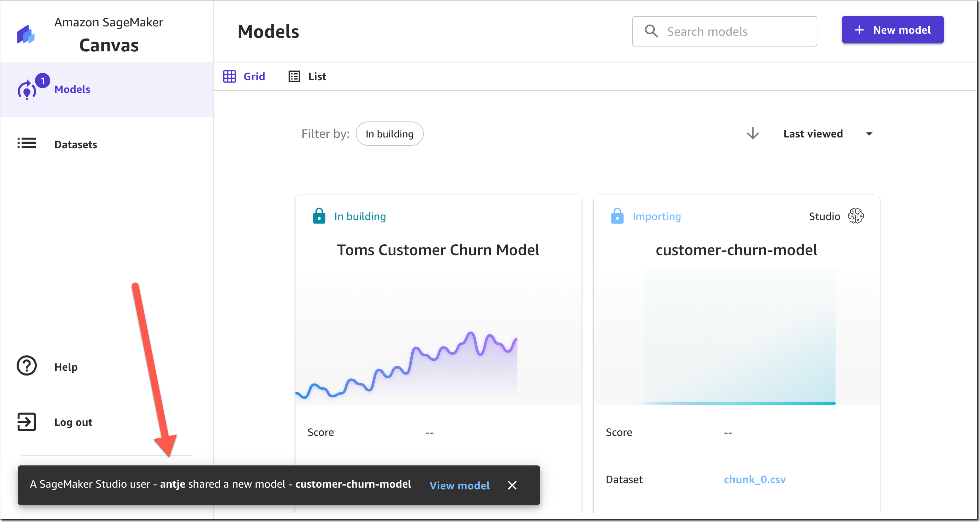The image size is (980, 522).
Task: Click the Datasets list icon in sidebar
Action: [x=27, y=144]
